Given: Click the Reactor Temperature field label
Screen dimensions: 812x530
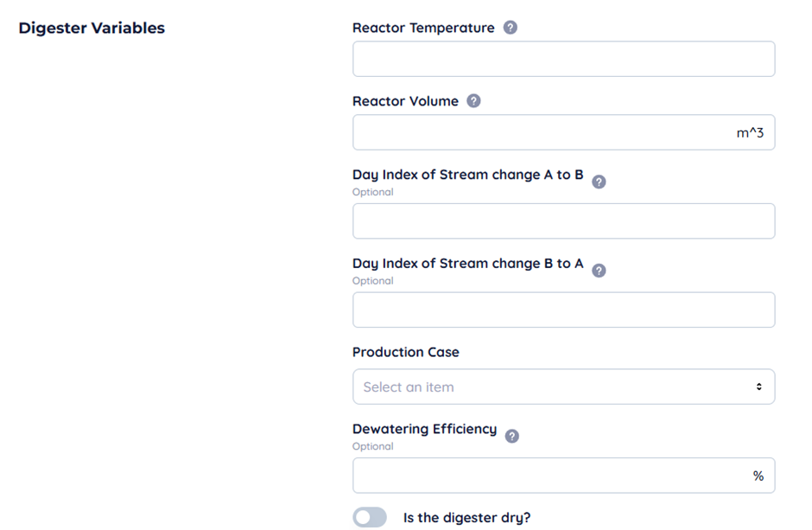Looking at the screenshot, I should tap(422, 27).
